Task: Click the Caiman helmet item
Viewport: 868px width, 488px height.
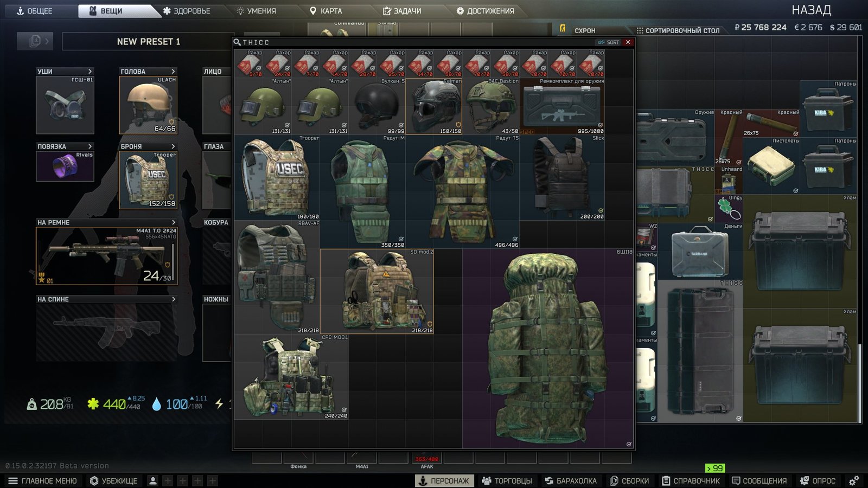Action: pos(434,106)
